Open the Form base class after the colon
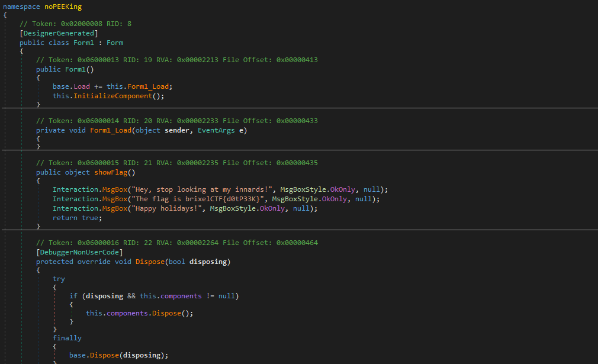 (x=115, y=43)
